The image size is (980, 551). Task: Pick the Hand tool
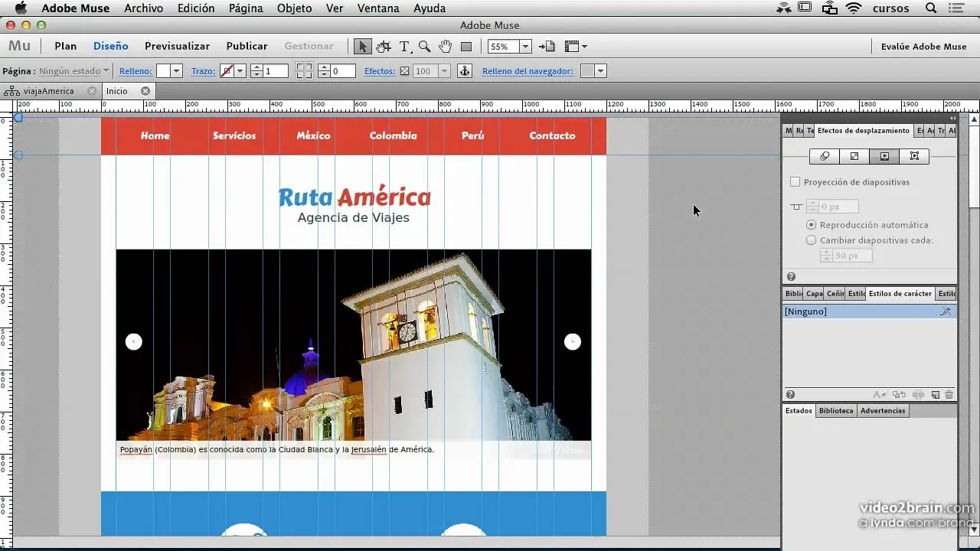pos(445,47)
